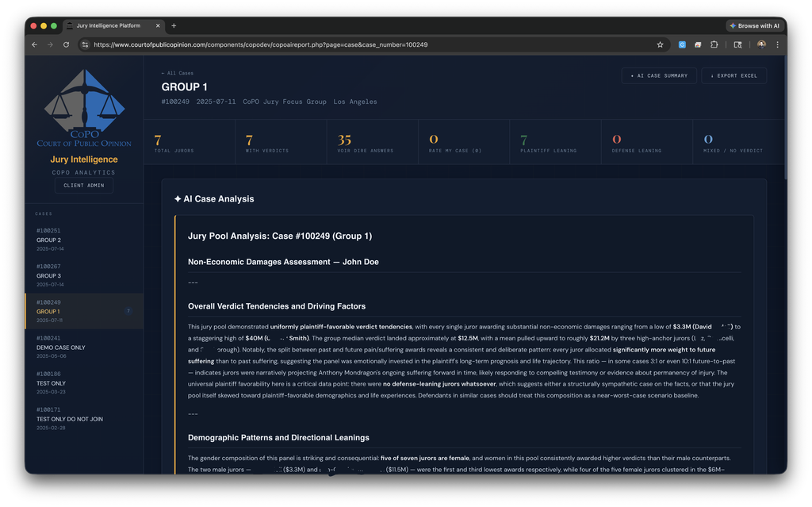The height and width of the screenshot is (507, 812).
Task: Click Non-Economic Damages Assessment — John Doe heading
Action: 283,262
